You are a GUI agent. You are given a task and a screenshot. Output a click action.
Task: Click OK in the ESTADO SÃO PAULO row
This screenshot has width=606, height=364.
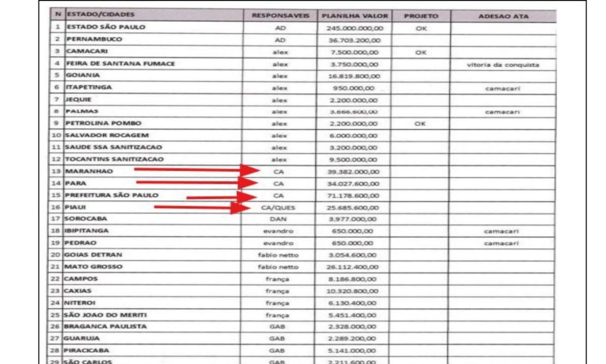pyautogui.click(x=421, y=28)
